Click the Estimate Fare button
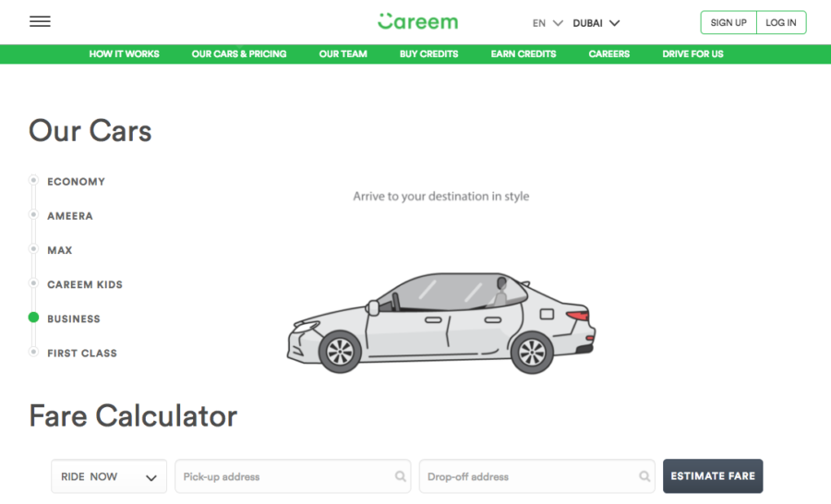This screenshot has height=504, width=831. (713, 476)
